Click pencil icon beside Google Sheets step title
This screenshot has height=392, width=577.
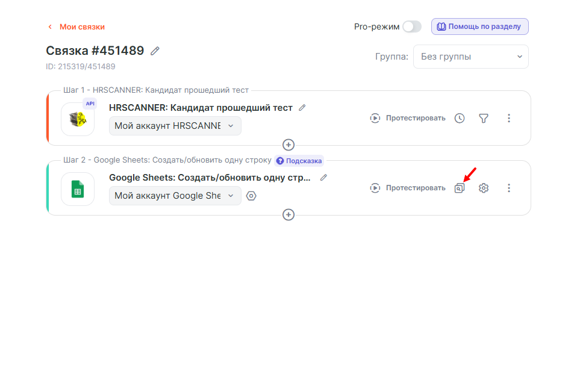(324, 178)
